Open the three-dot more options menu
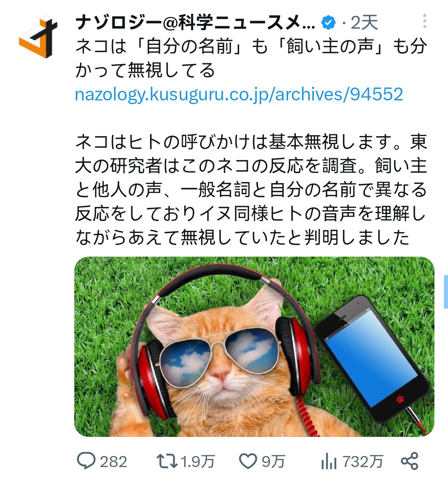This screenshot has width=448, height=481. pos(424,21)
